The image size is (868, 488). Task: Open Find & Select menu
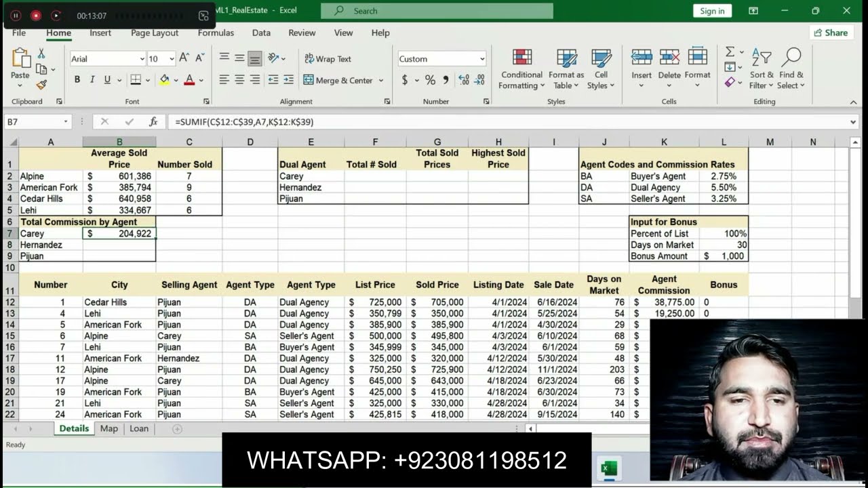[x=791, y=69]
